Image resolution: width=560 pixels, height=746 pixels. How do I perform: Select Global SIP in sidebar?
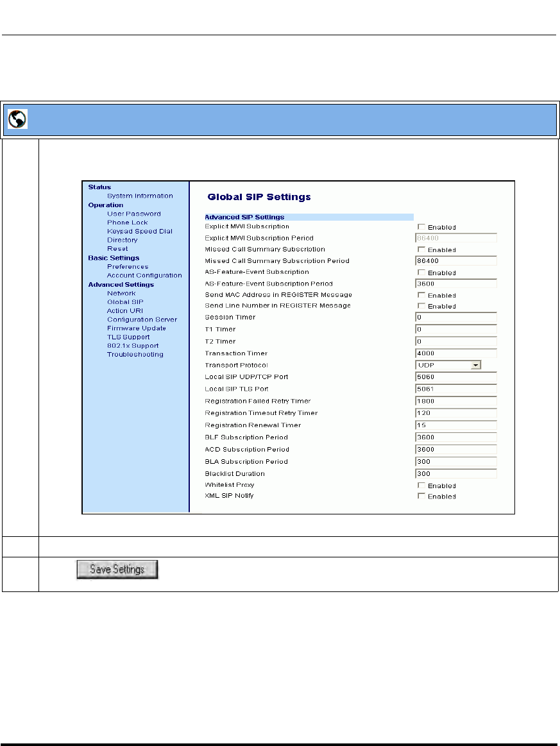tap(124, 302)
